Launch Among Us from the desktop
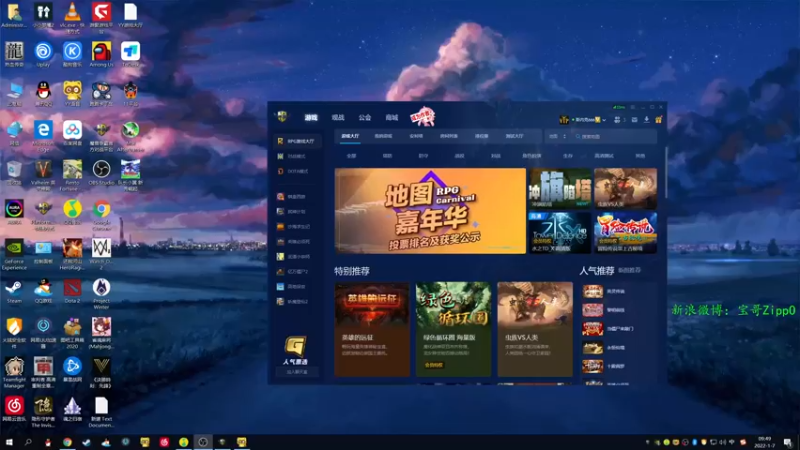 point(101,55)
